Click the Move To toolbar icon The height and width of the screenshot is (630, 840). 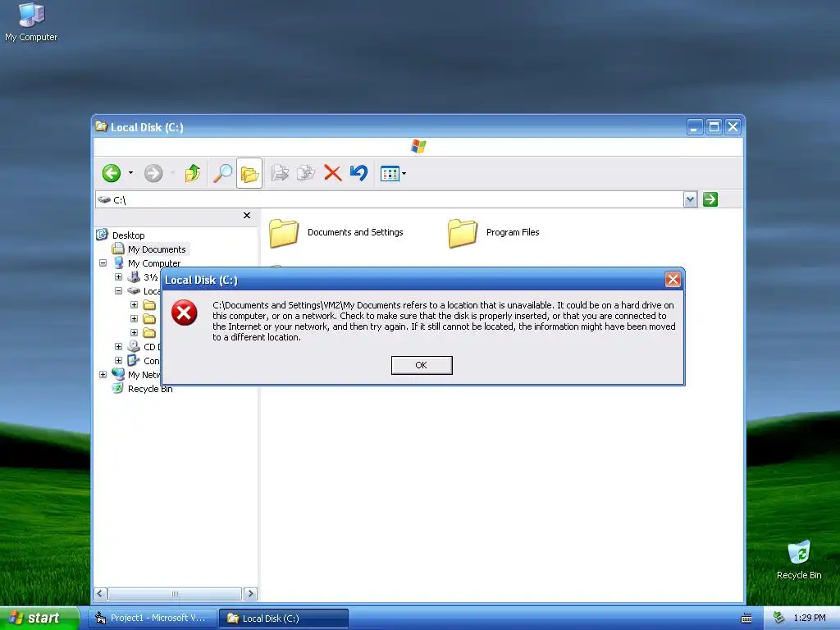coord(280,173)
